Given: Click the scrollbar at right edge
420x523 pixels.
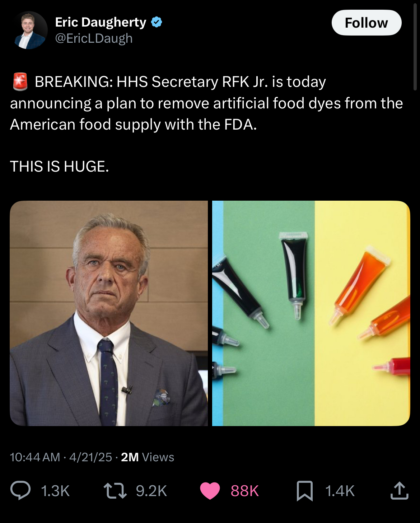Looking at the screenshot, I should pyautogui.click(x=415, y=47).
